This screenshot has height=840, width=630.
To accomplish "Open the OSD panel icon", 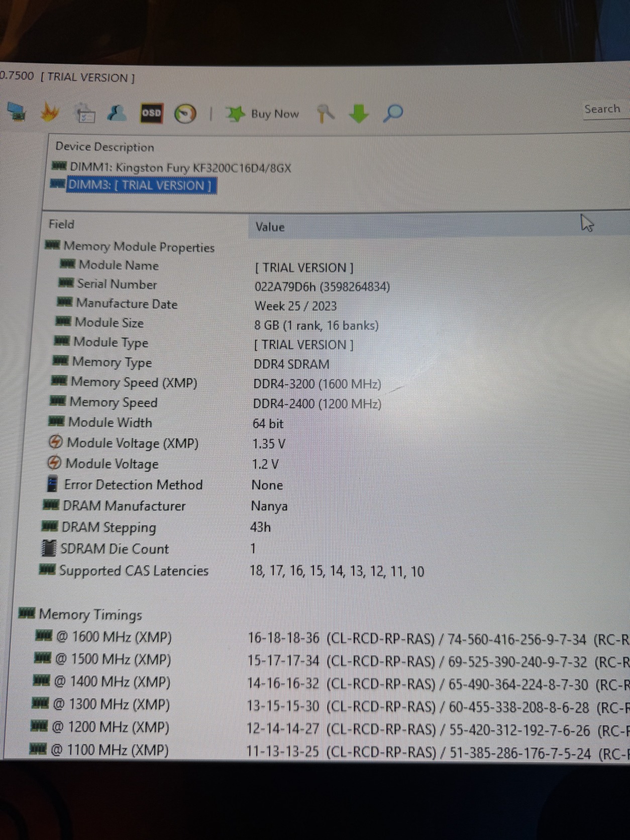I will pos(151,114).
